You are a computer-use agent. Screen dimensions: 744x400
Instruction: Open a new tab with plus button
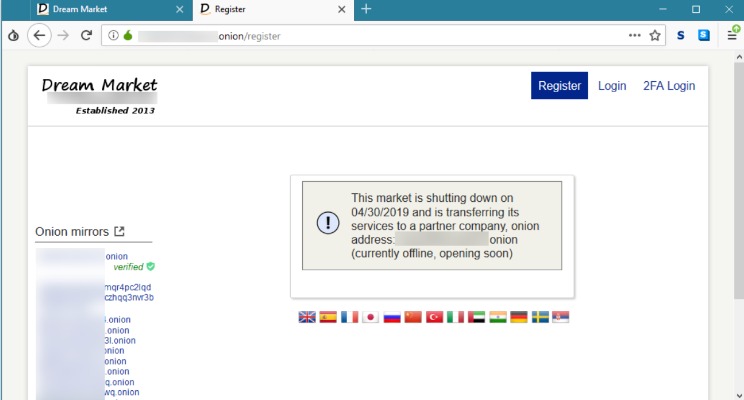(366, 9)
